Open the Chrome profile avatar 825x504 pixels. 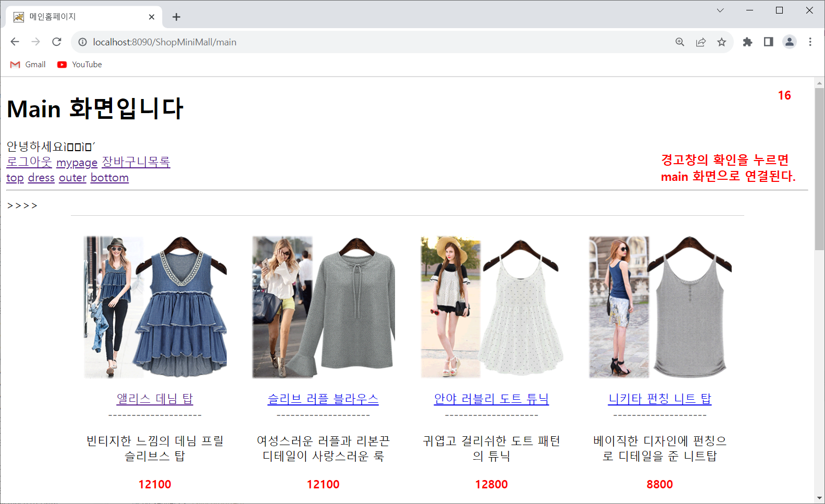pyautogui.click(x=789, y=42)
